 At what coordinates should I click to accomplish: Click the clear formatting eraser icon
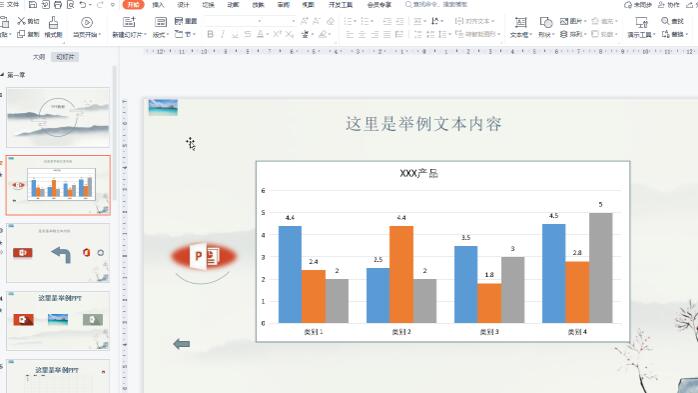330,21
